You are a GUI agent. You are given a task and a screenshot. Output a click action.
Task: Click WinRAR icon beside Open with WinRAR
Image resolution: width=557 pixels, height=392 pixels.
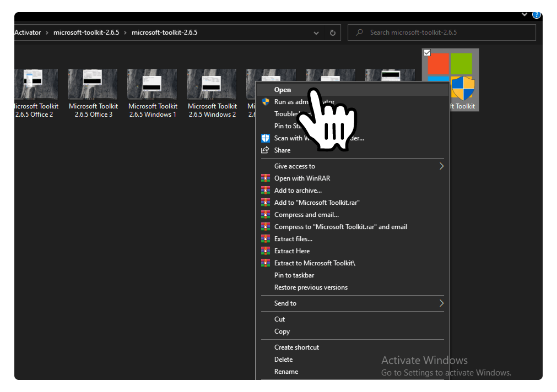coord(266,178)
